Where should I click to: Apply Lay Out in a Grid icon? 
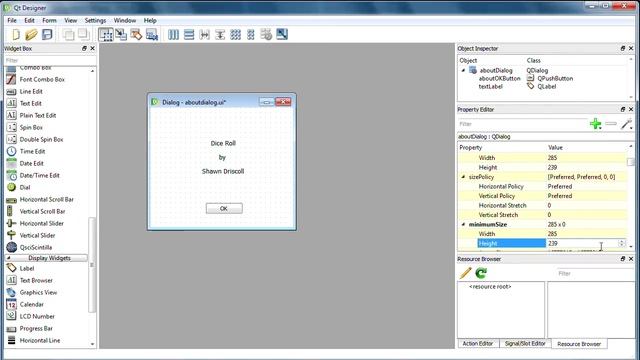tap(236, 35)
